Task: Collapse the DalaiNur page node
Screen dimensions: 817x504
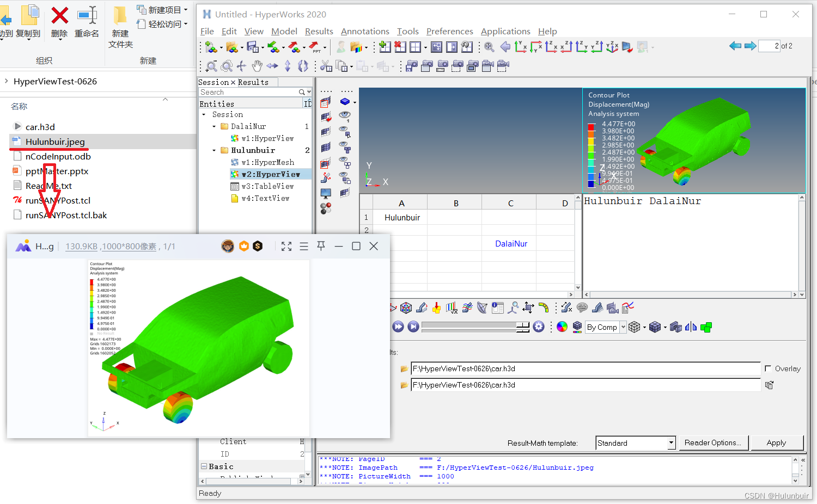Action: 214,127
